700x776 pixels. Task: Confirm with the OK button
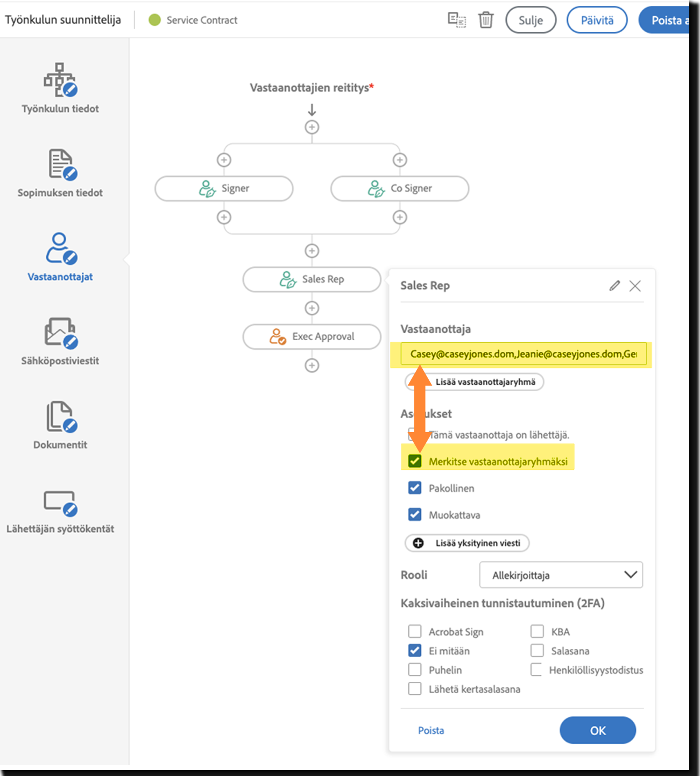click(x=598, y=730)
